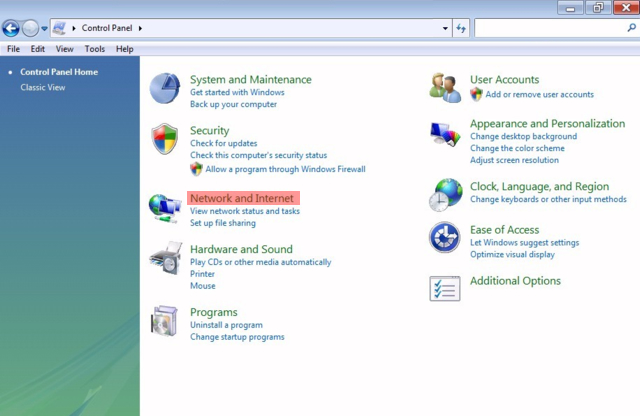Click the search magnifier icon
Viewport: 640px width, 416px height.
631,28
